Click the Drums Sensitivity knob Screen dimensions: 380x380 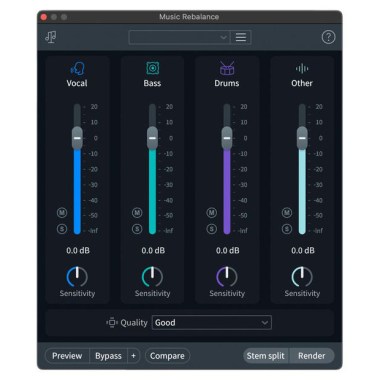click(x=227, y=277)
